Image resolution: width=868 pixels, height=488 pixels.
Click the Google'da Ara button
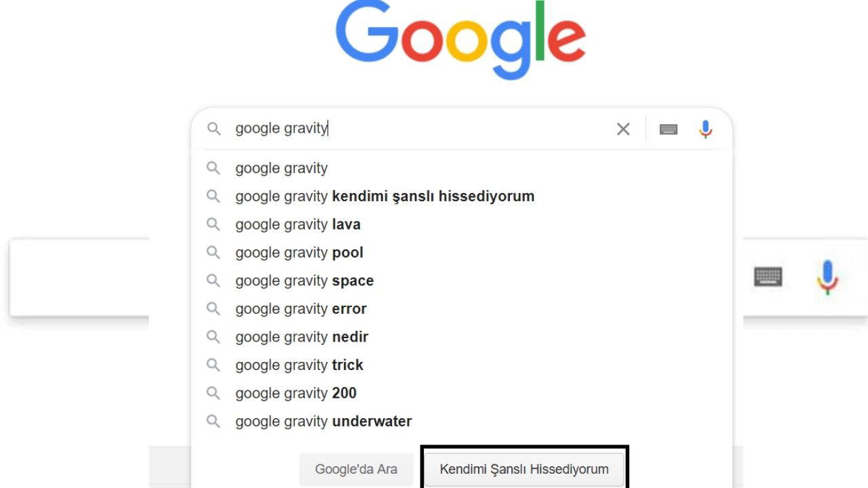click(356, 469)
